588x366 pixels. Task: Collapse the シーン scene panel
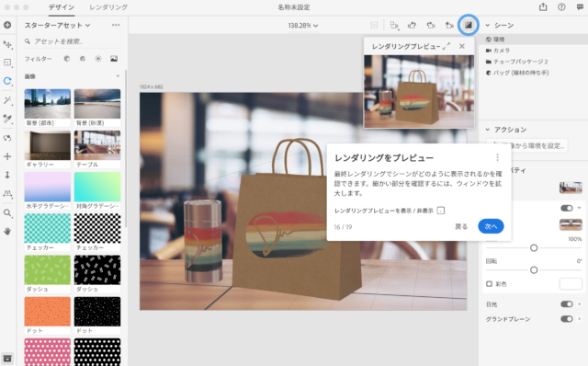point(488,25)
